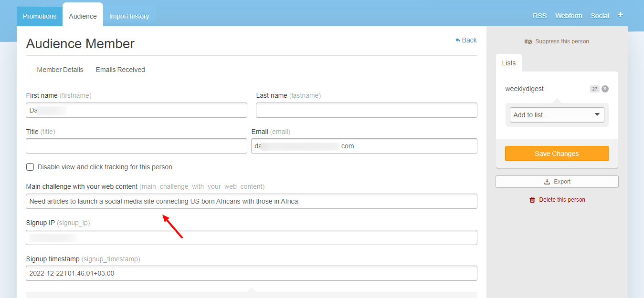This screenshot has height=298, width=644.
Task: Open the Add to list dropdown
Action: coord(557,115)
